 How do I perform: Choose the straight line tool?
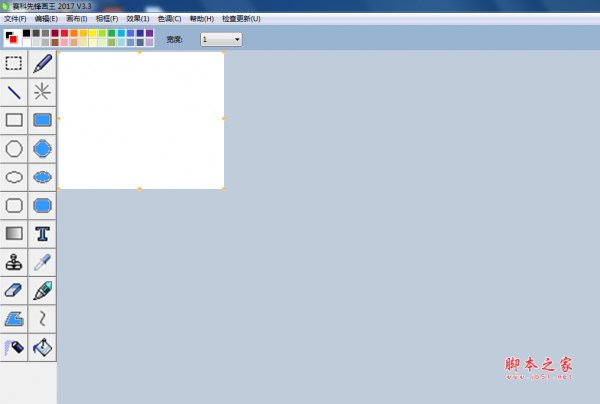pyautogui.click(x=14, y=92)
